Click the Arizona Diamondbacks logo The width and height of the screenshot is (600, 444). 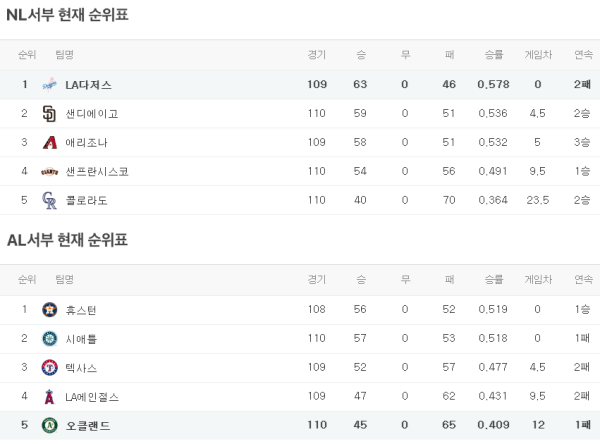[50, 143]
